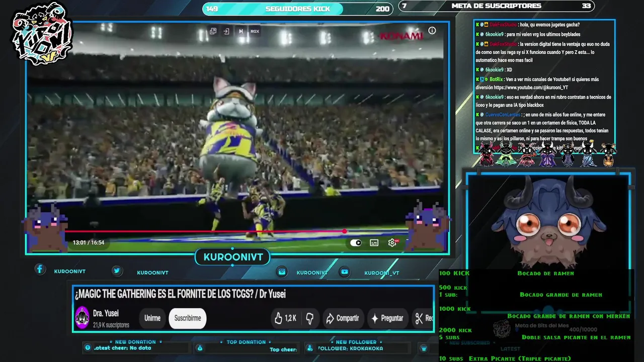This screenshot has height=362, width=644.
Task: Skip to the next video from top overlay
Action: coord(241,31)
